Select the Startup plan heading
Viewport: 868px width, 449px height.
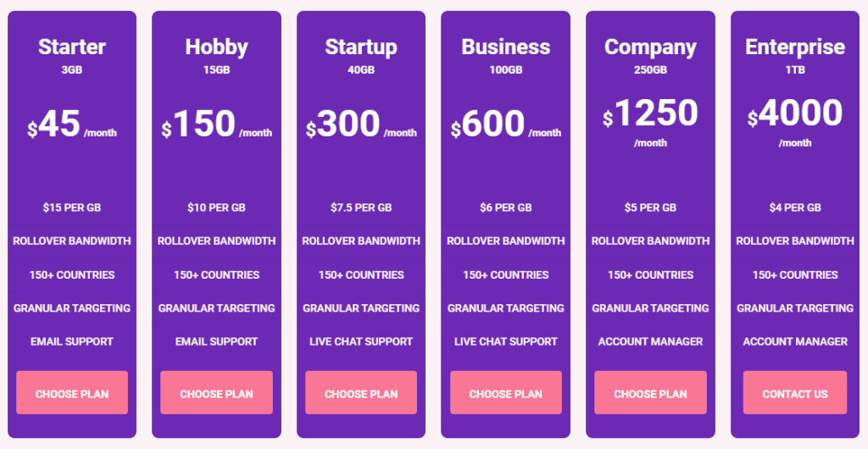click(x=361, y=47)
